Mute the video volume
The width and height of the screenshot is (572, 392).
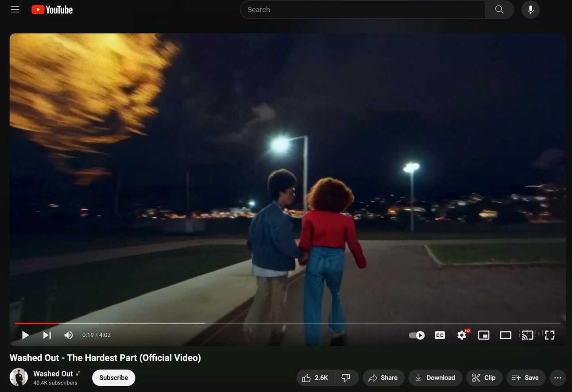pyautogui.click(x=68, y=335)
